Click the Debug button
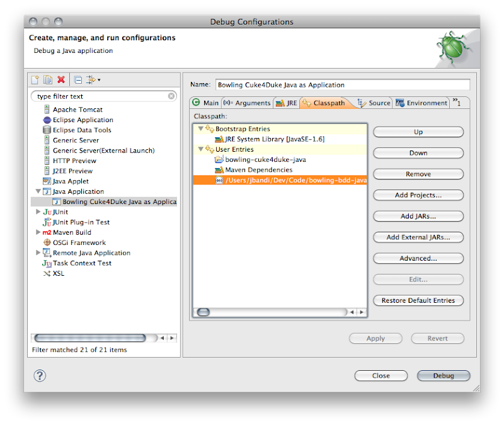The height and width of the screenshot is (425, 504). click(444, 375)
